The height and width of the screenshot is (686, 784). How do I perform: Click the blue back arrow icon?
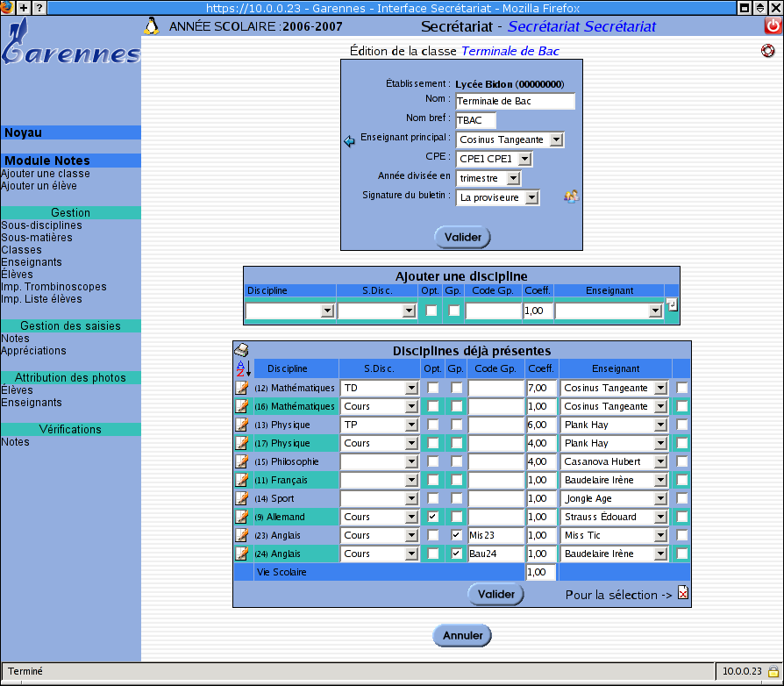click(349, 141)
